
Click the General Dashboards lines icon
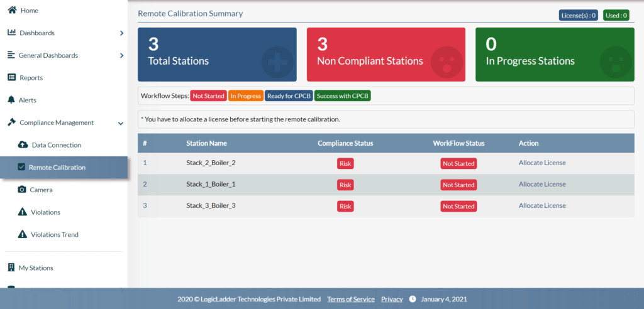pos(11,55)
